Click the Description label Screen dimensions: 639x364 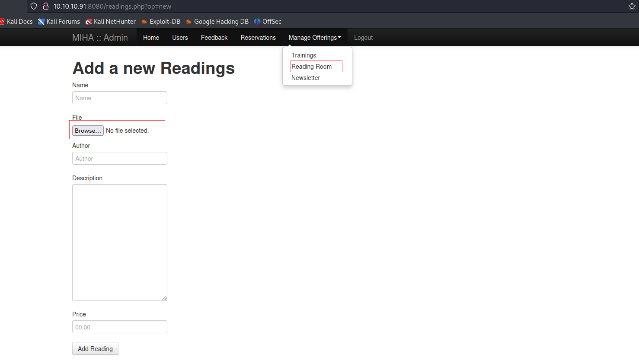tap(87, 178)
